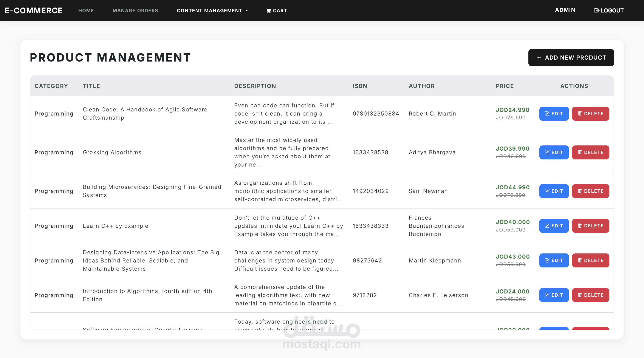
Task: Click description starting 'Data is at the center'
Action: click(286, 261)
